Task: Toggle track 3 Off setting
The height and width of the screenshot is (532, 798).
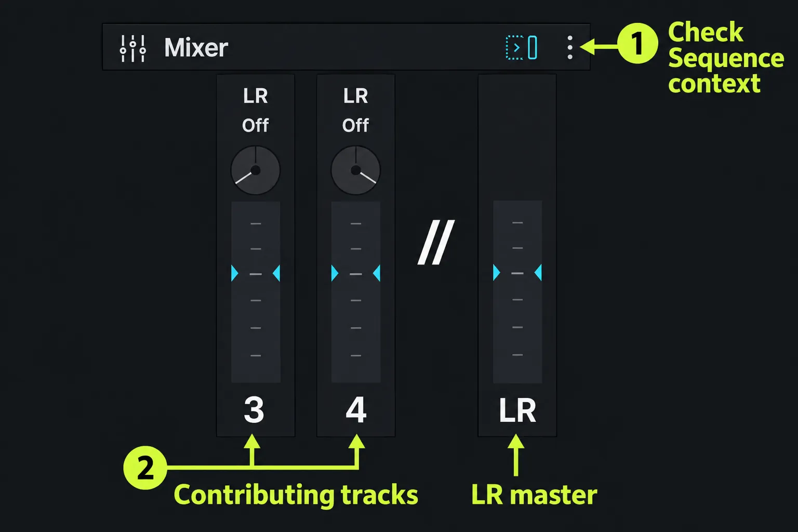Action: [x=255, y=125]
